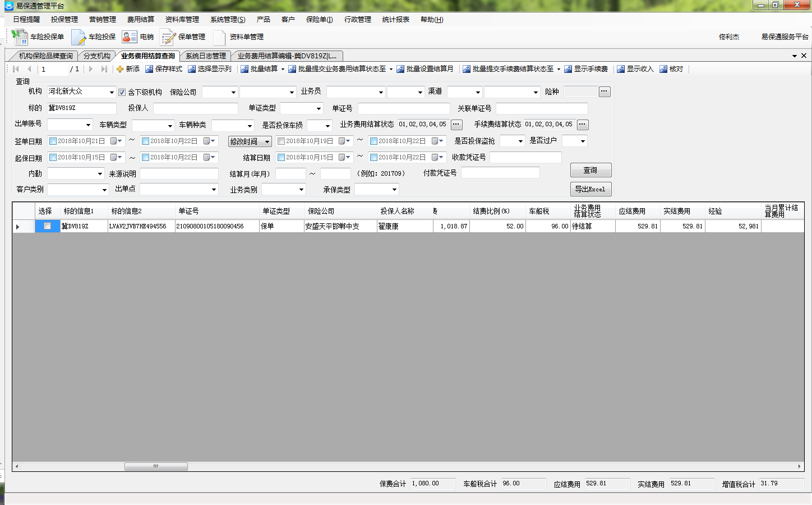The width and height of the screenshot is (812, 505).
Task: Click the 批量结算 toolbar icon
Action: click(x=244, y=69)
